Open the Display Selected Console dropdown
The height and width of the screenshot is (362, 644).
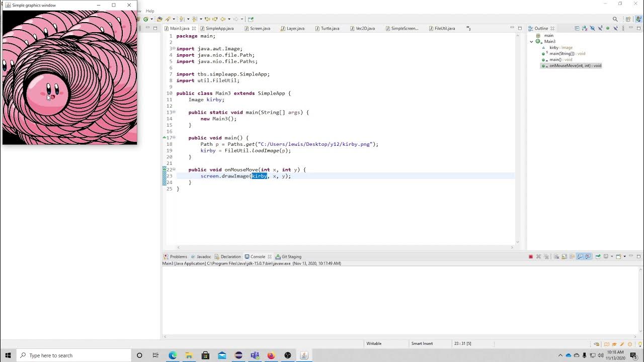tap(612, 256)
